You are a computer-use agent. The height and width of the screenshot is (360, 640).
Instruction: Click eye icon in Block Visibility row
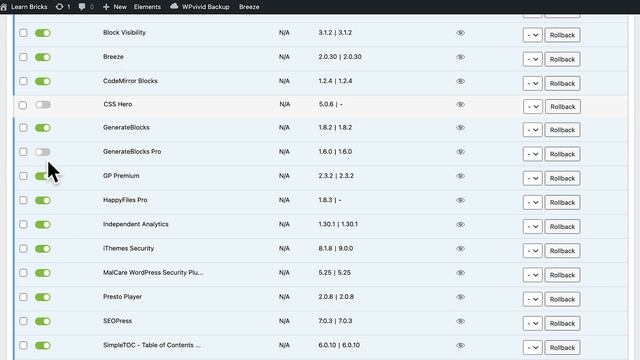click(x=460, y=33)
